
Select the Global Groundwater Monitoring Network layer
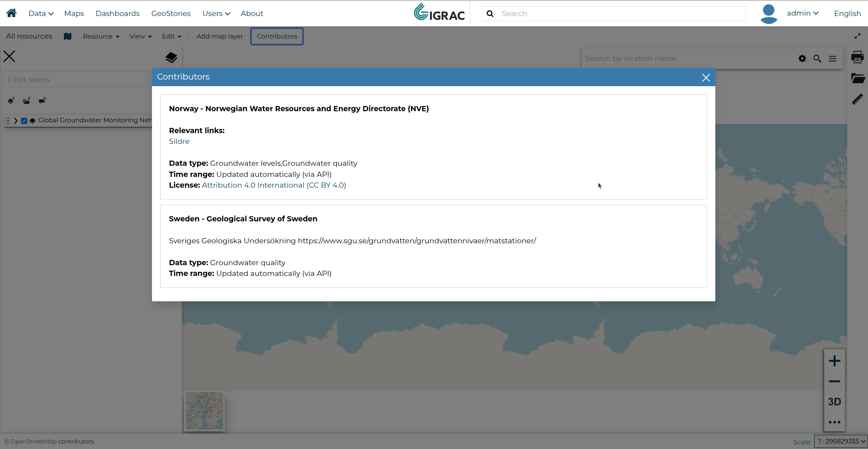click(95, 120)
